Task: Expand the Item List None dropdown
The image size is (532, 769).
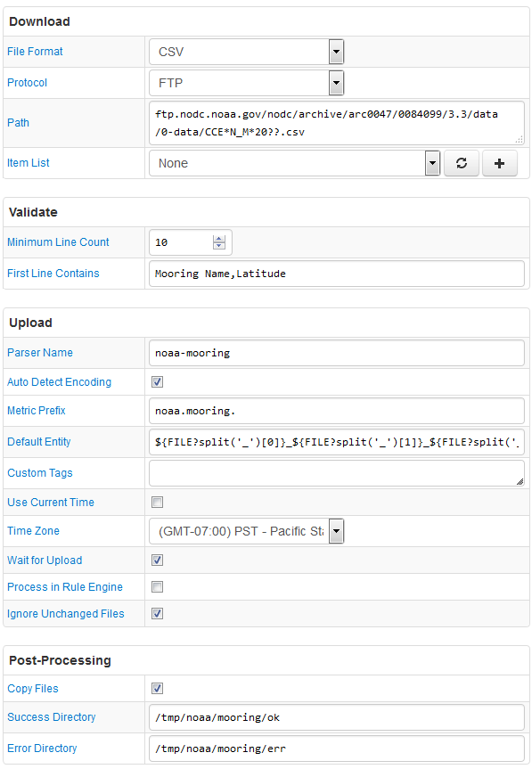Action: [x=294, y=163]
